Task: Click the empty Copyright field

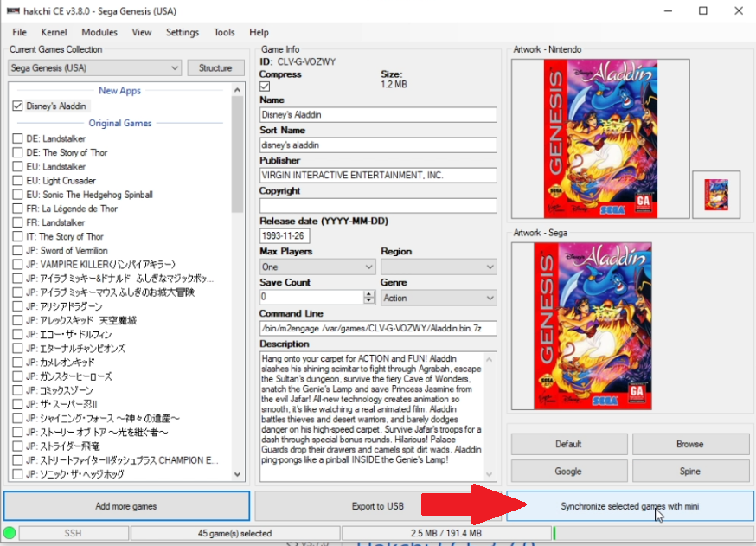Action: [378, 205]
